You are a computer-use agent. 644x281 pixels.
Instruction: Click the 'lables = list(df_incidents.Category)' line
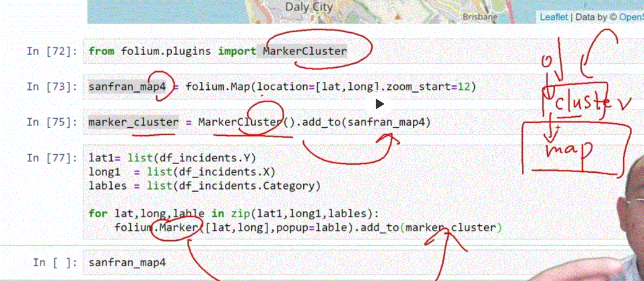(x=205, y=186)
